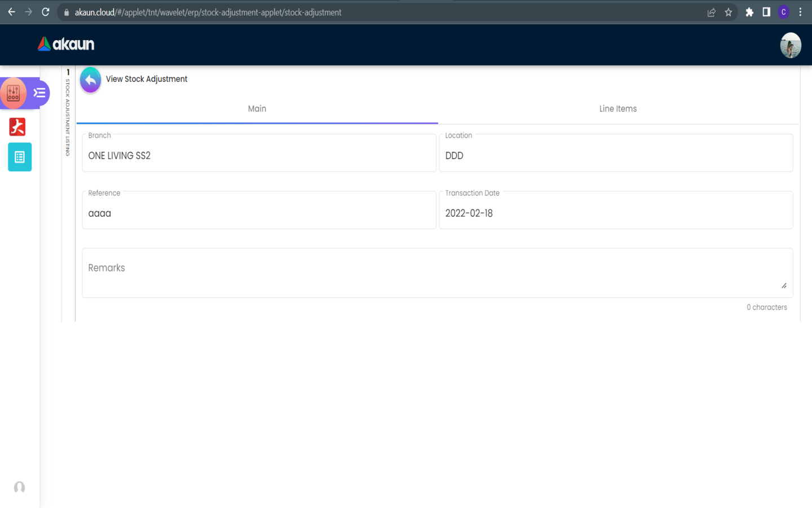Open the stock adjustment applet icon in sidebar

click(x=14, y=93)
